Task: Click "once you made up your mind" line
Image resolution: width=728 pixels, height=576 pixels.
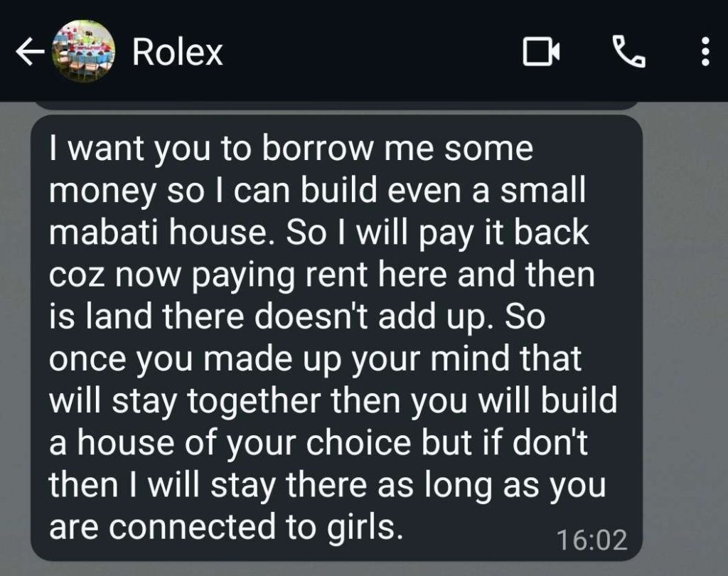Action: (315, 358)
